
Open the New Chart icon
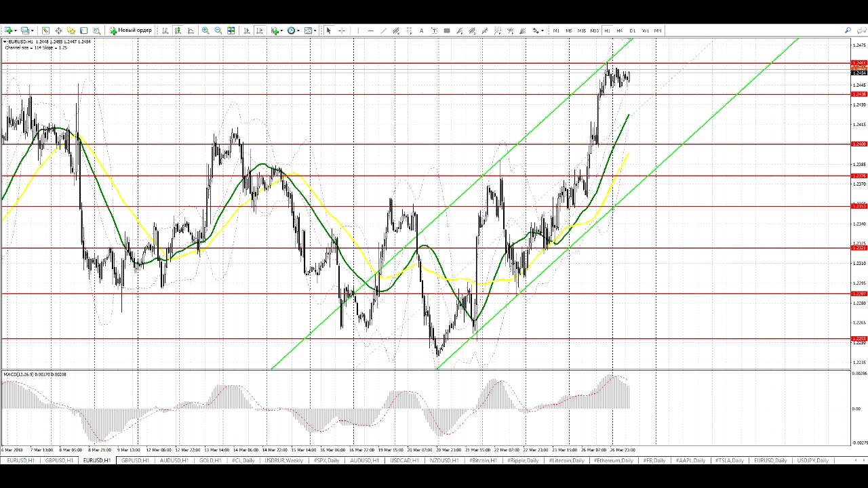[8, 30]
